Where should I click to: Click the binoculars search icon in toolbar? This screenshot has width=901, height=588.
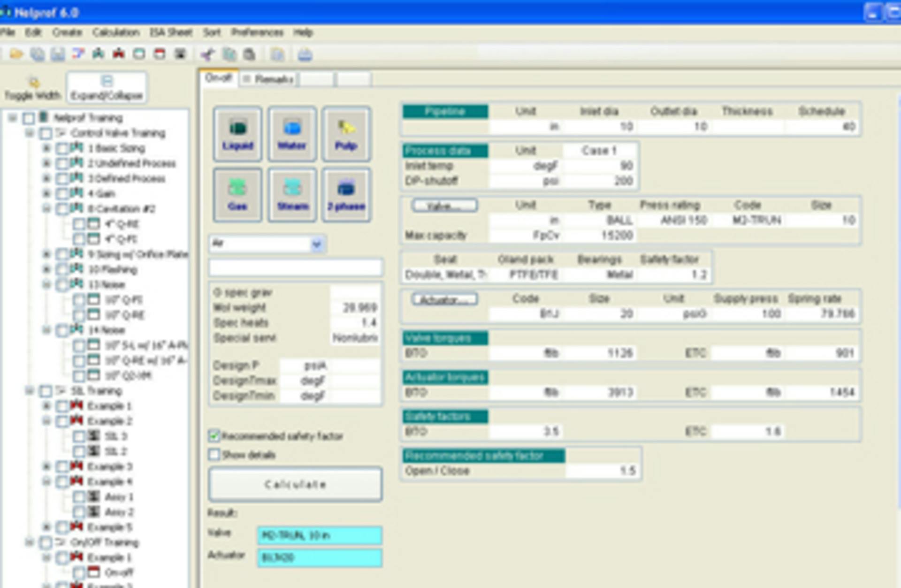click(x=98, y=54)
